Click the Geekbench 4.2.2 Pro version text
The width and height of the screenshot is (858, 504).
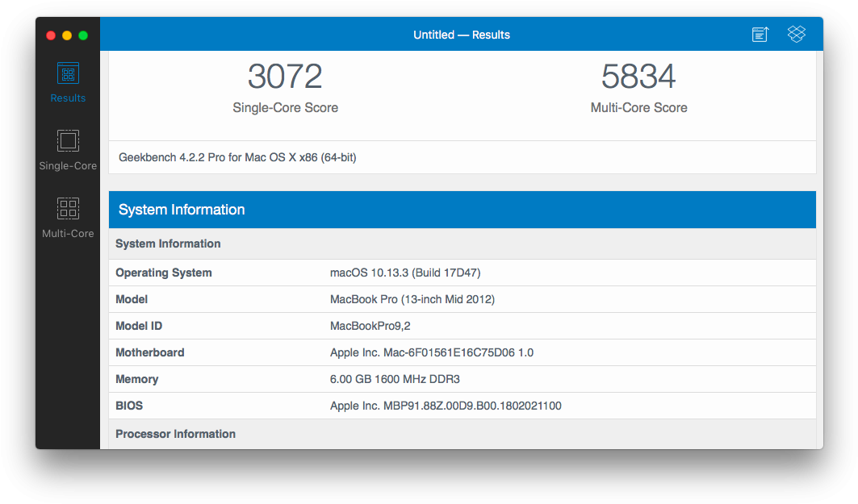coord(237,157)
